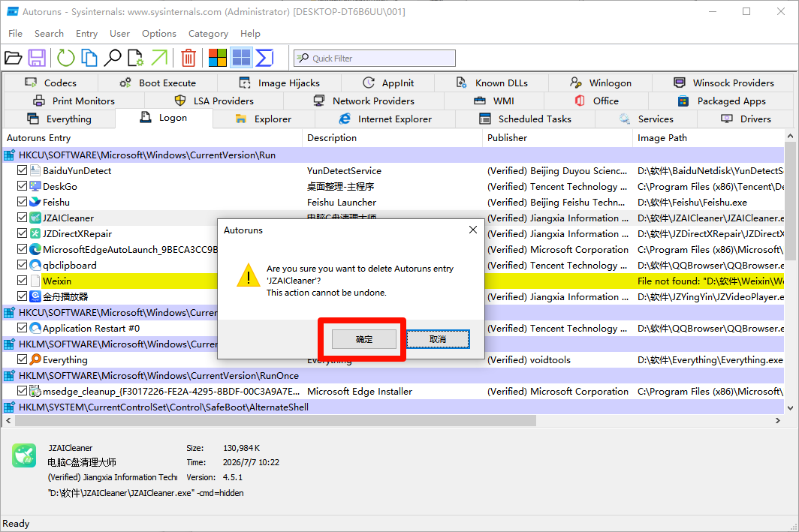Click the warning triangle icon in dialog
The image size is (799, 532).
pos(248,276)
